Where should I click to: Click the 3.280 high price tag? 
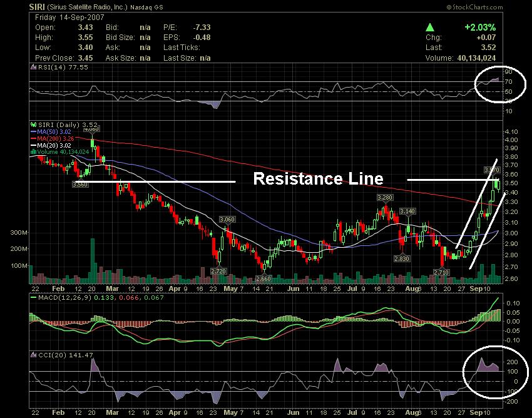(385, 197)
